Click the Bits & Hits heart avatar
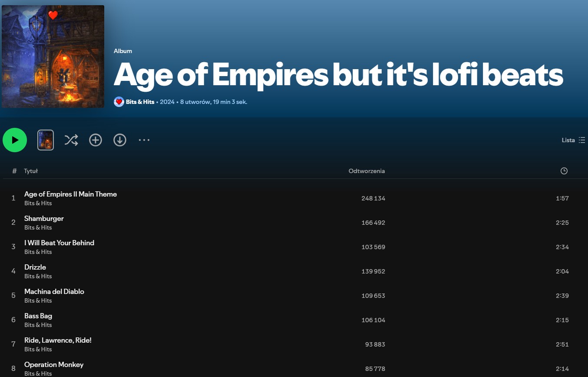This screenshot has height=377, width=588. click(x=119, y=102)
